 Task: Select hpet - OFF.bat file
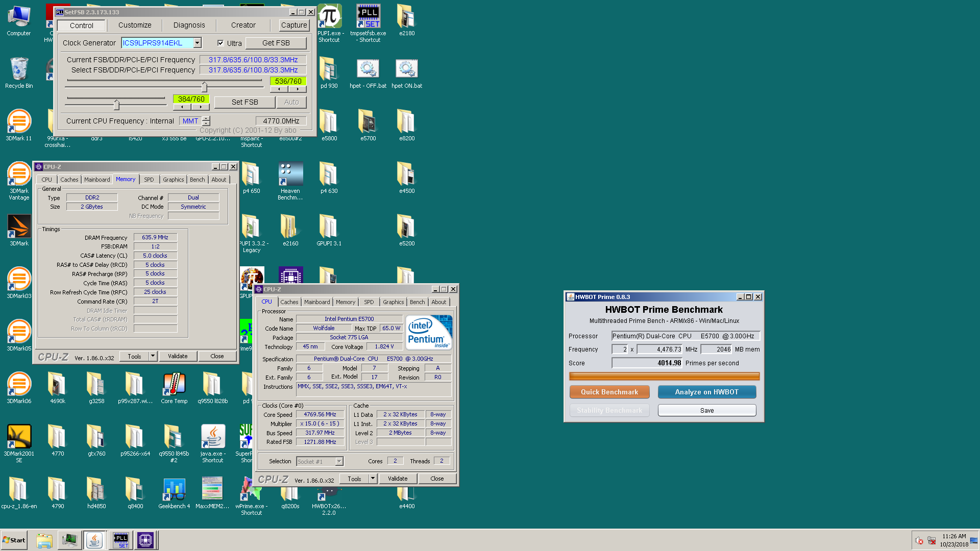point(368,73)
